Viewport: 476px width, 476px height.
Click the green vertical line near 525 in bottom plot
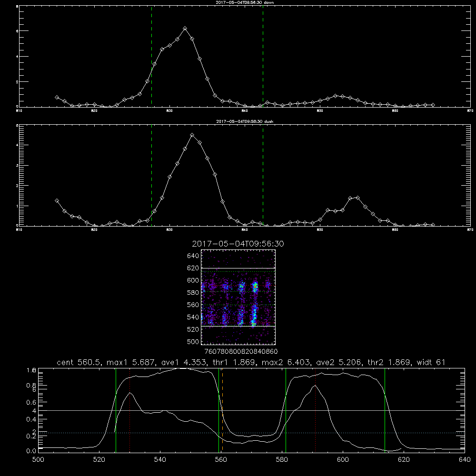(x=116, y=410)
